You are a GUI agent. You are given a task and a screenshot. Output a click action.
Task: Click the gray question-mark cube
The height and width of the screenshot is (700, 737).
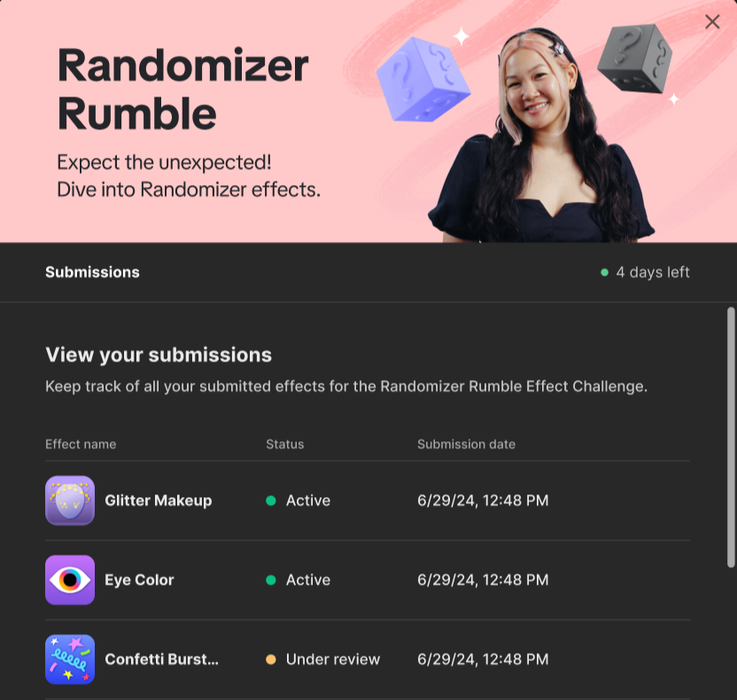pyautogui.click(x=635, y=58)
